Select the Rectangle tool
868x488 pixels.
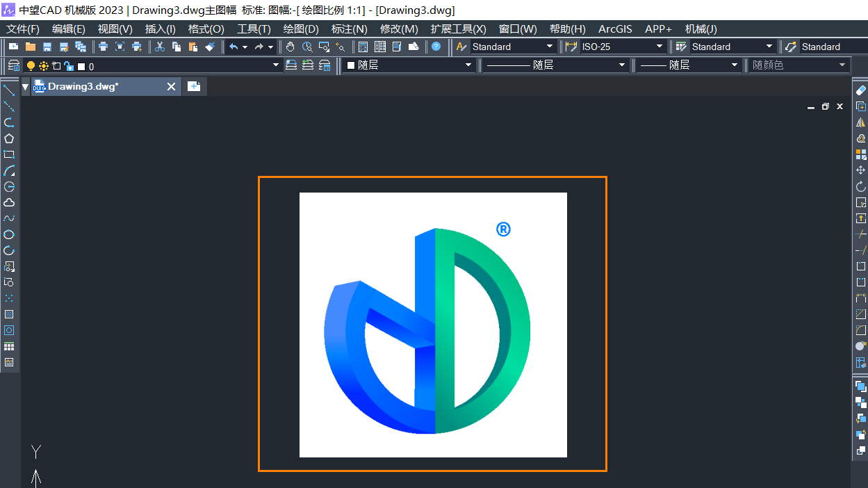pyautogui.click(x=9, y=154)
